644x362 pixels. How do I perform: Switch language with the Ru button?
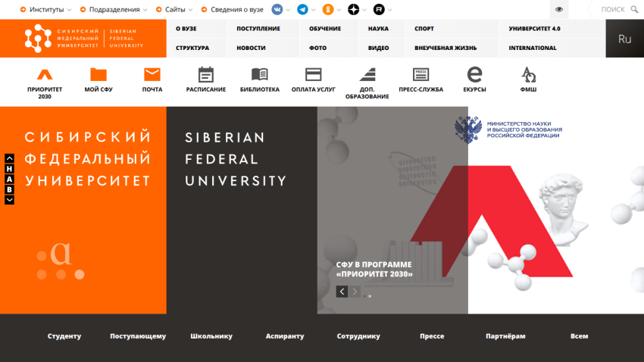(x=625, y=39)
